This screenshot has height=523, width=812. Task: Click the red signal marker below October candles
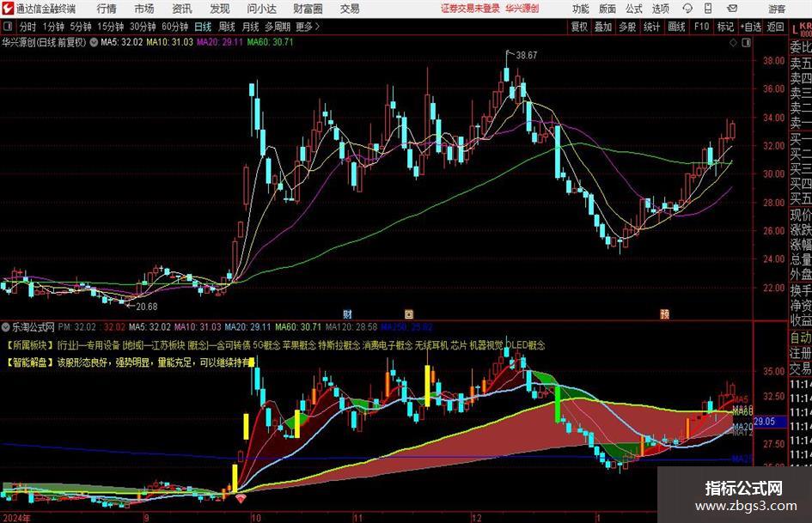pyautogui.click(x=241, y=498)
